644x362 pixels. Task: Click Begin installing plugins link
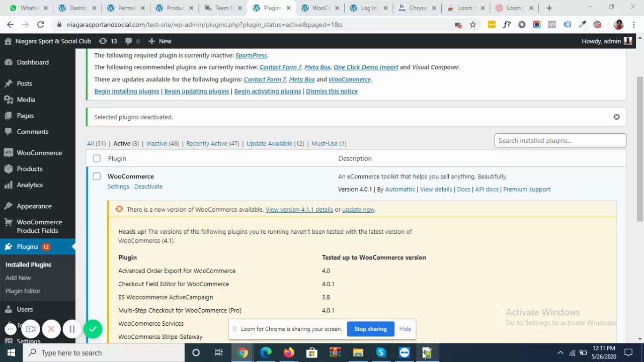[127, 91]
